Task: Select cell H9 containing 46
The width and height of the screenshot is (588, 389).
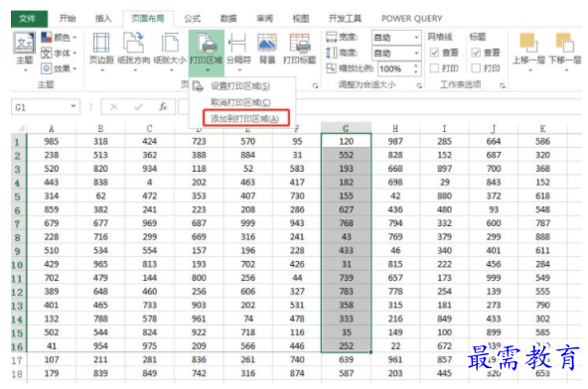Action: coord(395,250)
